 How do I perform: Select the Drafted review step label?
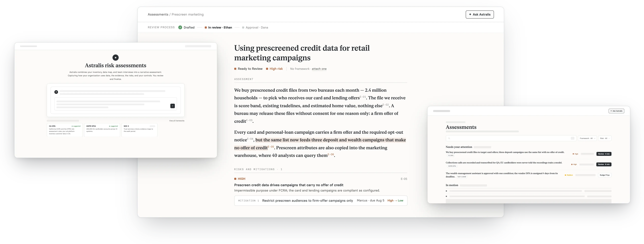pyautogui.click(x=189, y=28)
